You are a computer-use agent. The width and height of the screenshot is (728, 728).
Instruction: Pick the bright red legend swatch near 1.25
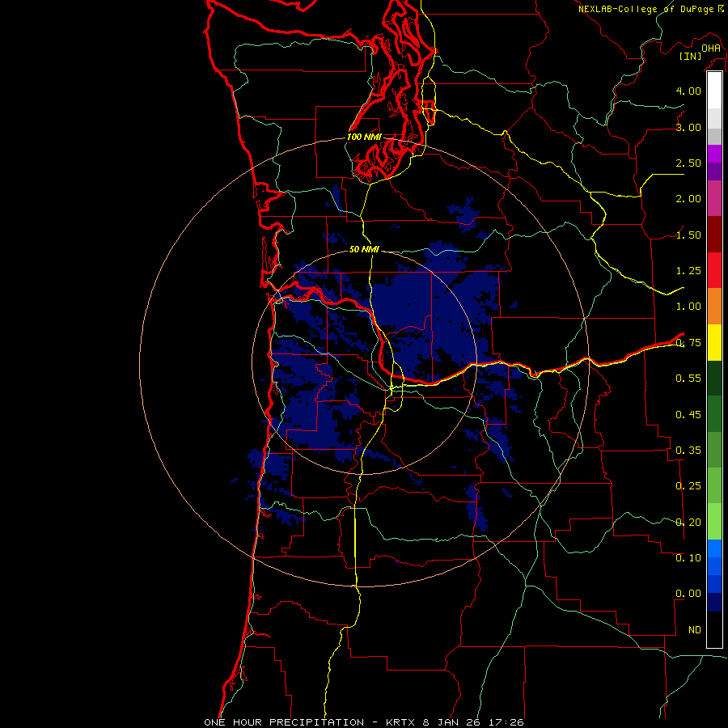[x=714, y=270]
